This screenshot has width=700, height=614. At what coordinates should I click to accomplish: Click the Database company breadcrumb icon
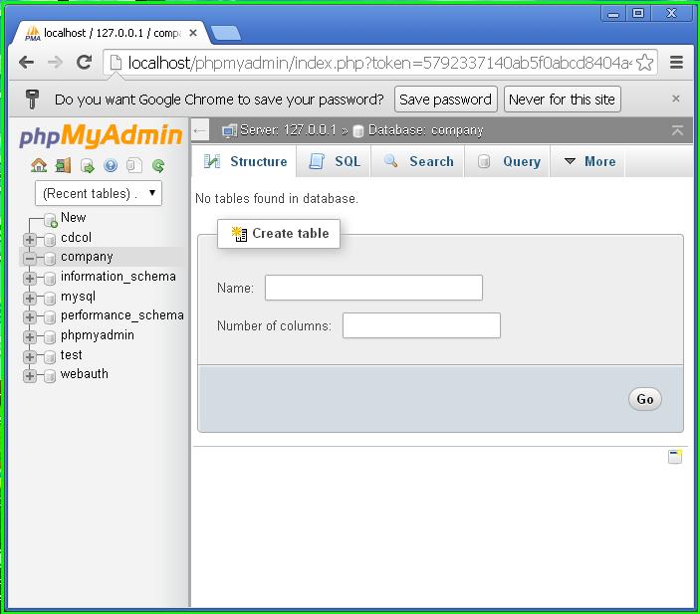click(357, 131)
